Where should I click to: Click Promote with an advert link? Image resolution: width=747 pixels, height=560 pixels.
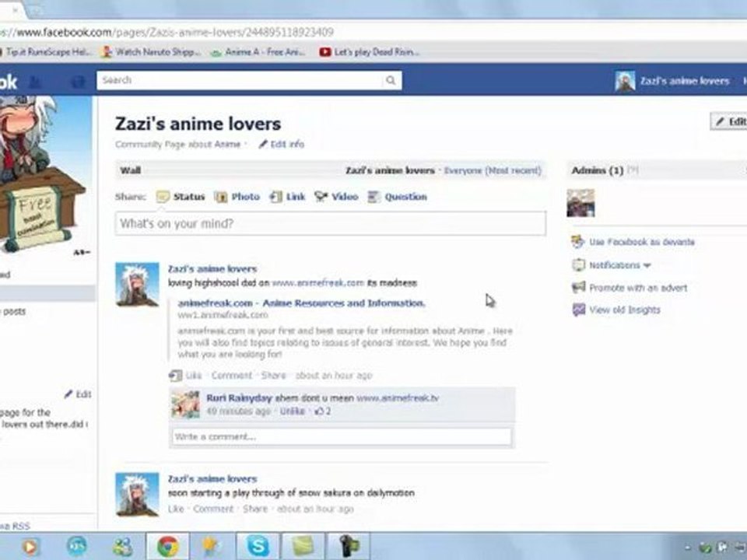(638, 288)
